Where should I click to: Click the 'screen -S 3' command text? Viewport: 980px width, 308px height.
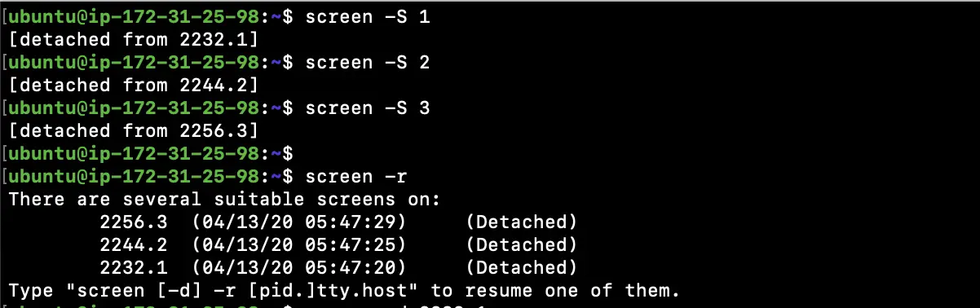(x=368, y=107)
